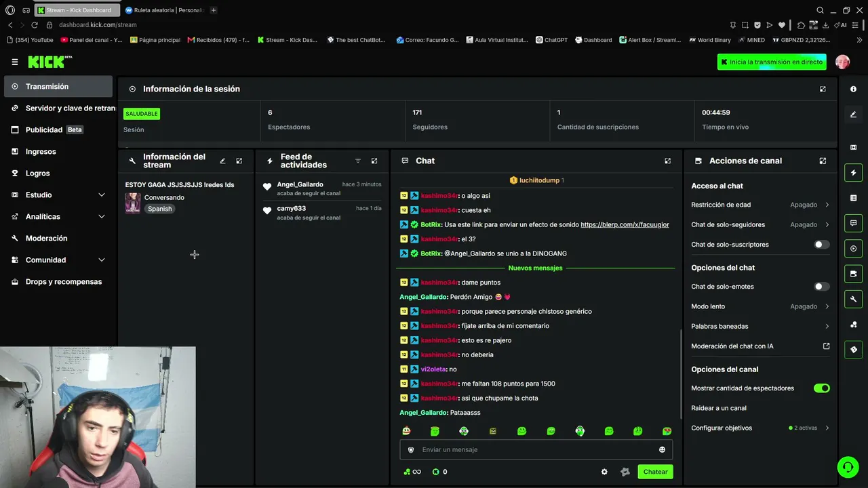This screenshot has height=488, width=868.
Task: Toggle Chat de solo-suscriptores switch
Action: coord(821,245)
